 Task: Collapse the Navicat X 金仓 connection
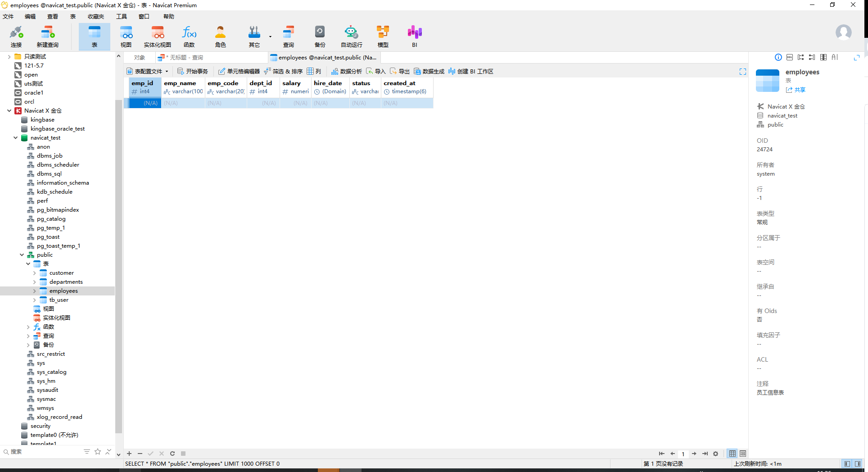pos(9,111)
